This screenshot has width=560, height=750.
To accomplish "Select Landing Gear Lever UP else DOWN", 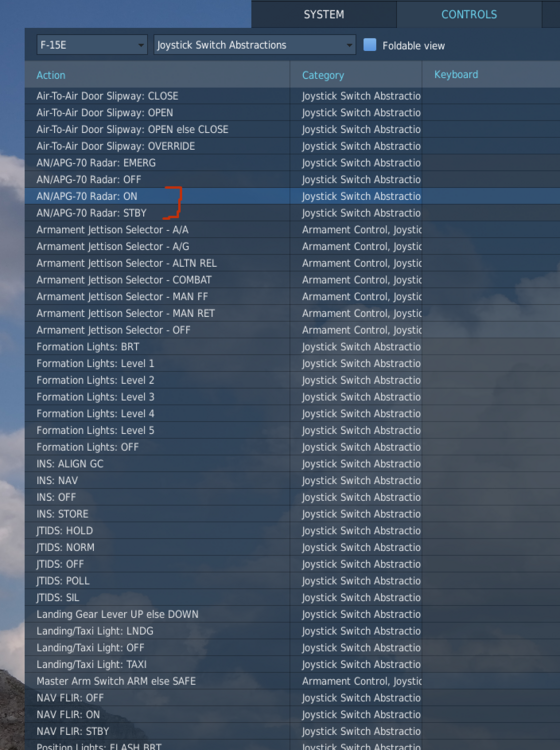I will 117,614.
